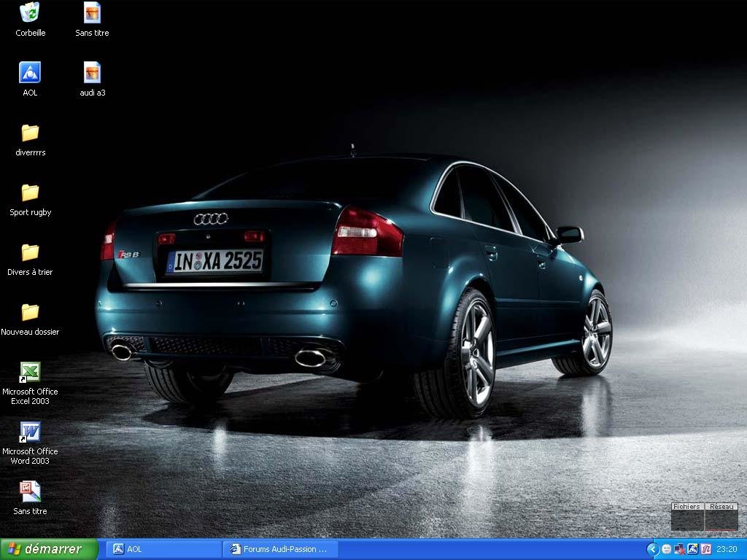The image size is (747, 560).
Task: Click the Microsoft Office Excel 2003 shortcut
Action: (x=30, y=372)
